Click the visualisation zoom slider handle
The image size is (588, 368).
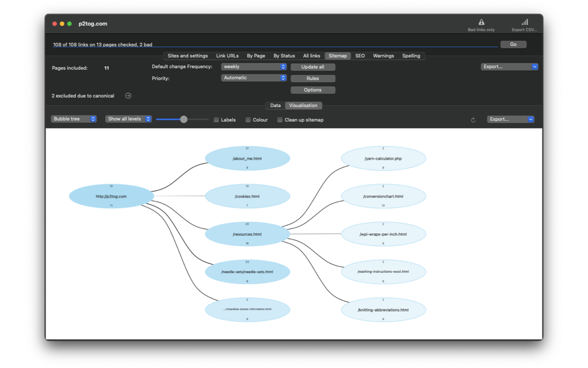[x=184, y=119]
